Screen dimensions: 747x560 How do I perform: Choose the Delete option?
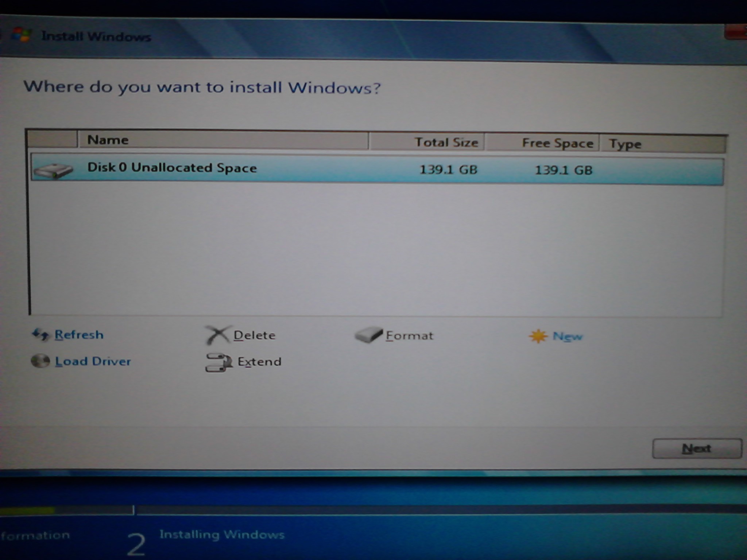pyautogui.click(x=254, y=335)
